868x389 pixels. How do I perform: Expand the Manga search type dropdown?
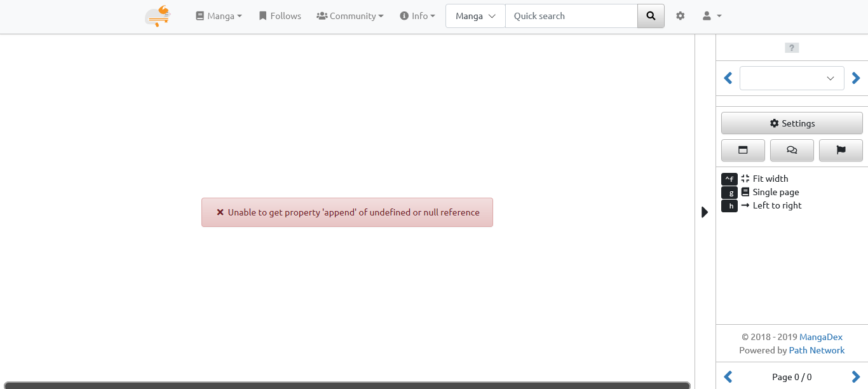[475, 16]
